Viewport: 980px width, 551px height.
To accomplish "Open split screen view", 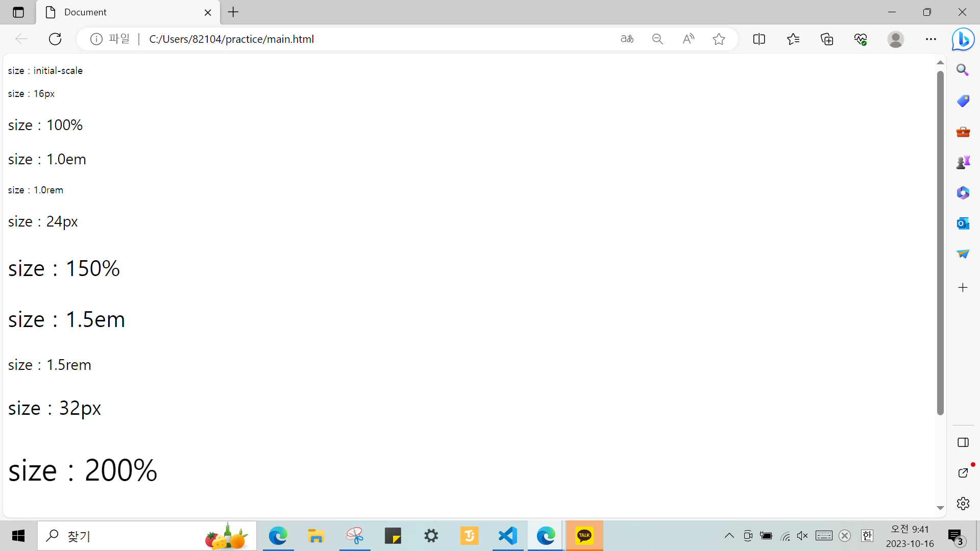I will pos(759,39).
